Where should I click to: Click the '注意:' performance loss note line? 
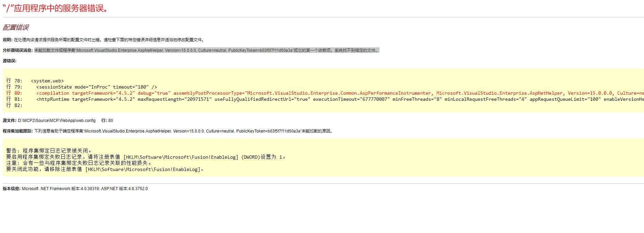(79, 163)
